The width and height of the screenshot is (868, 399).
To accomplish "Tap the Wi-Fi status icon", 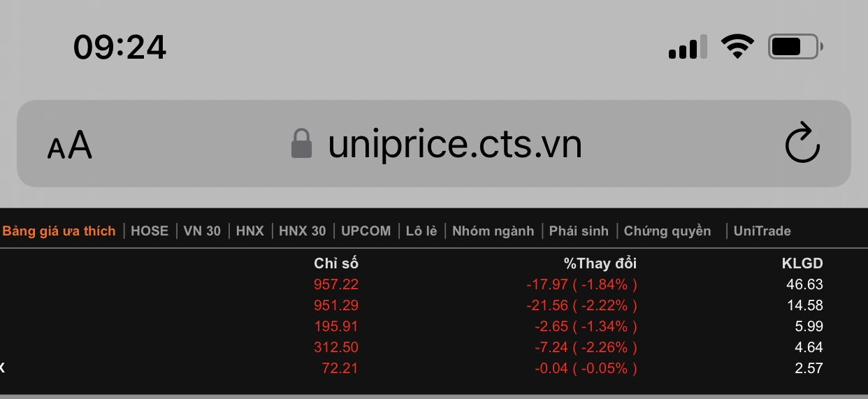I will coord(737,47).
